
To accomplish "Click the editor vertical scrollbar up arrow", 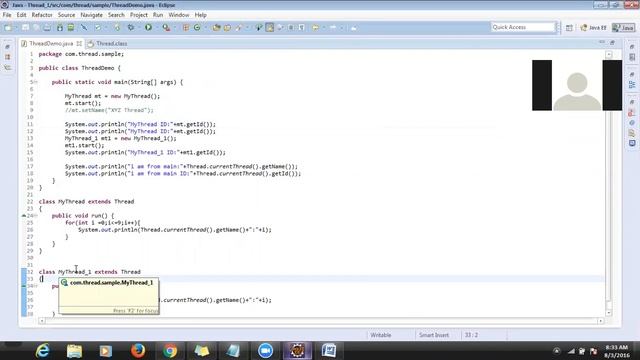I will pos(609,54).
